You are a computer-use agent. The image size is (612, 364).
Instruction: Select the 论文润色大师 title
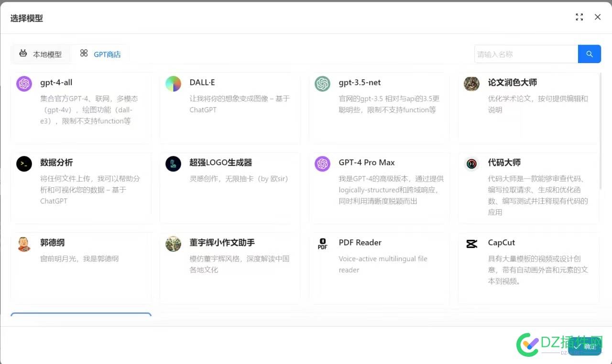tap(512, 82)
